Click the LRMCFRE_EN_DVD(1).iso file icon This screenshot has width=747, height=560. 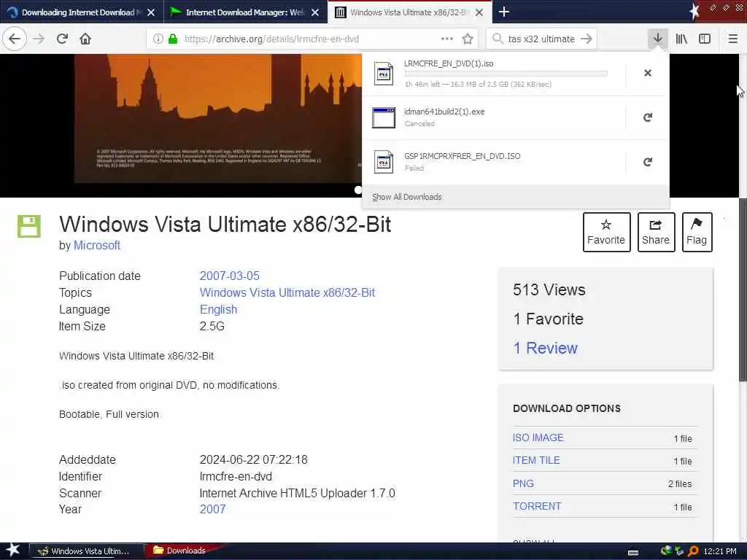tap(384, 74)
